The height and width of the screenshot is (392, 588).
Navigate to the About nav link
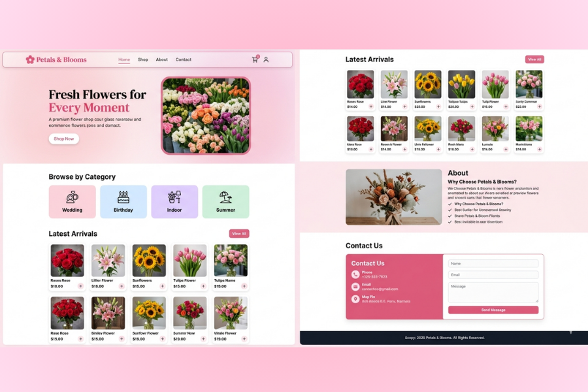(161, 59)
